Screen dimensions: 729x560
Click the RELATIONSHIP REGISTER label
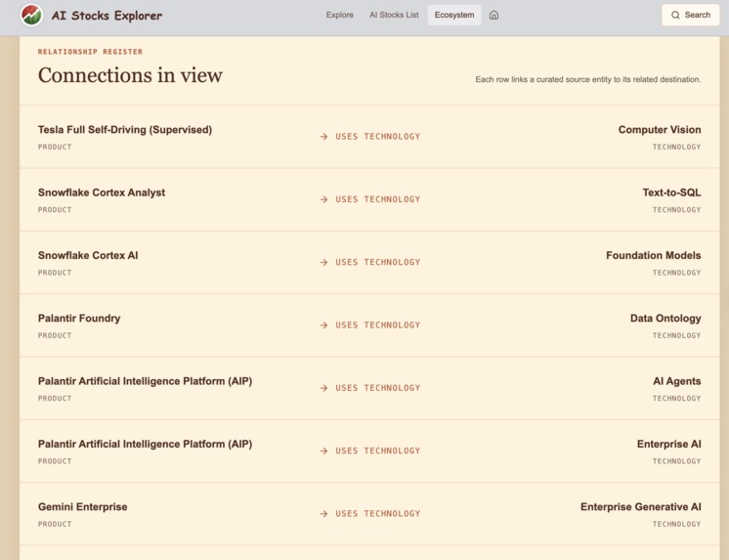click(x=90, y=52)
